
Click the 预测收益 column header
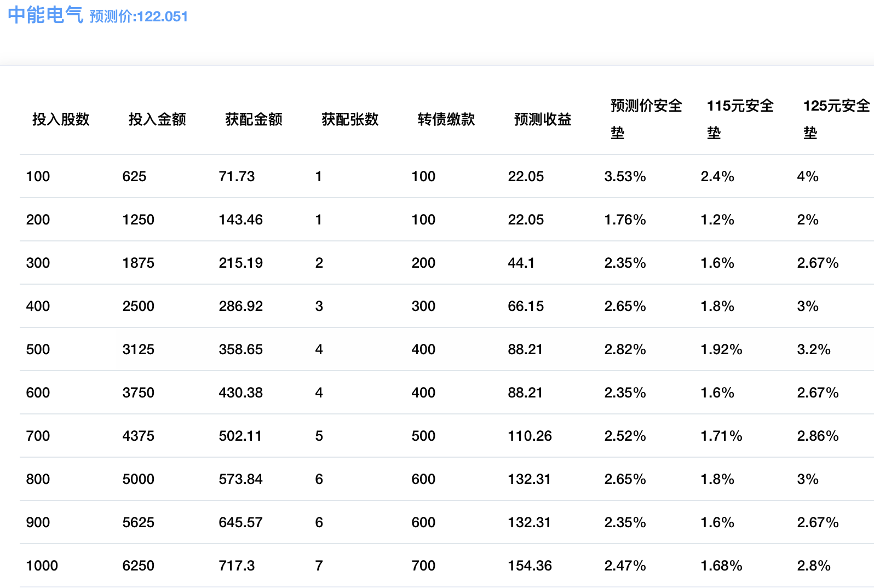point(543,119)
